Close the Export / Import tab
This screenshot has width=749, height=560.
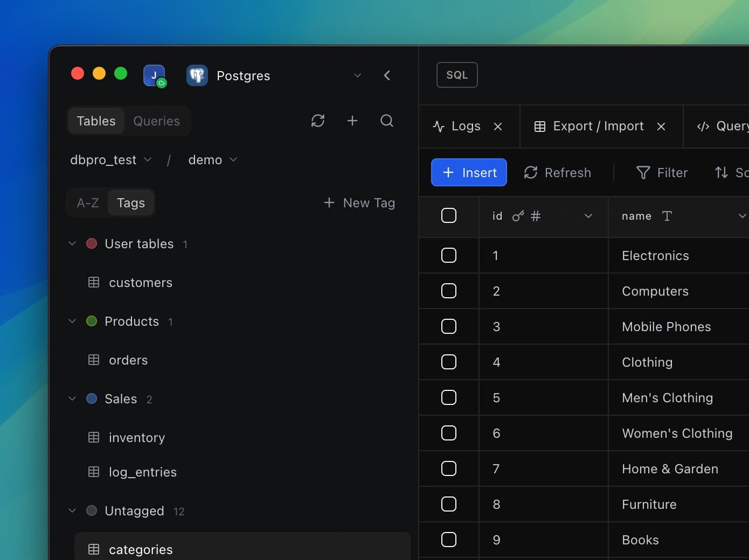tap(661, 127)
